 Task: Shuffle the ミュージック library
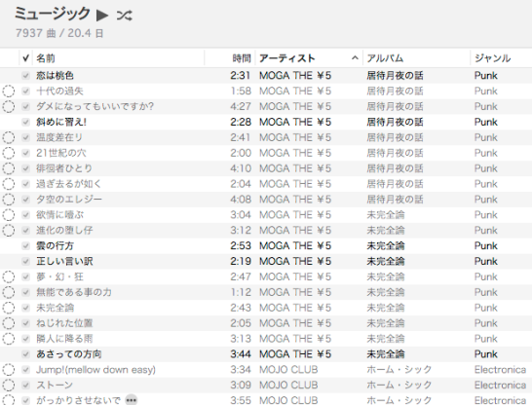[x=124, y=16]
